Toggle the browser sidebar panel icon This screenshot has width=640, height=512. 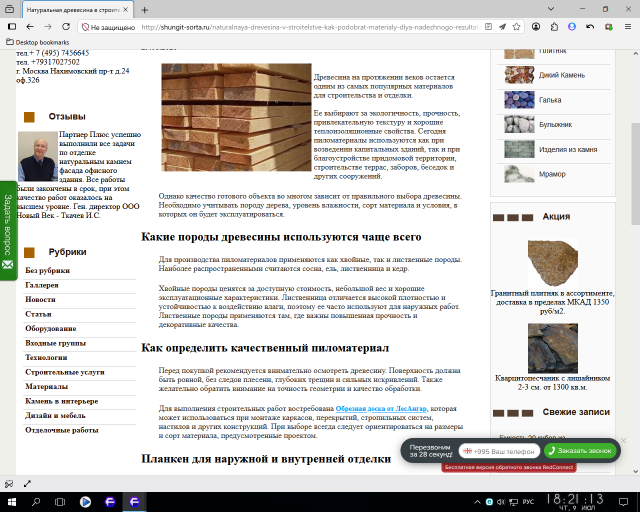12,27
